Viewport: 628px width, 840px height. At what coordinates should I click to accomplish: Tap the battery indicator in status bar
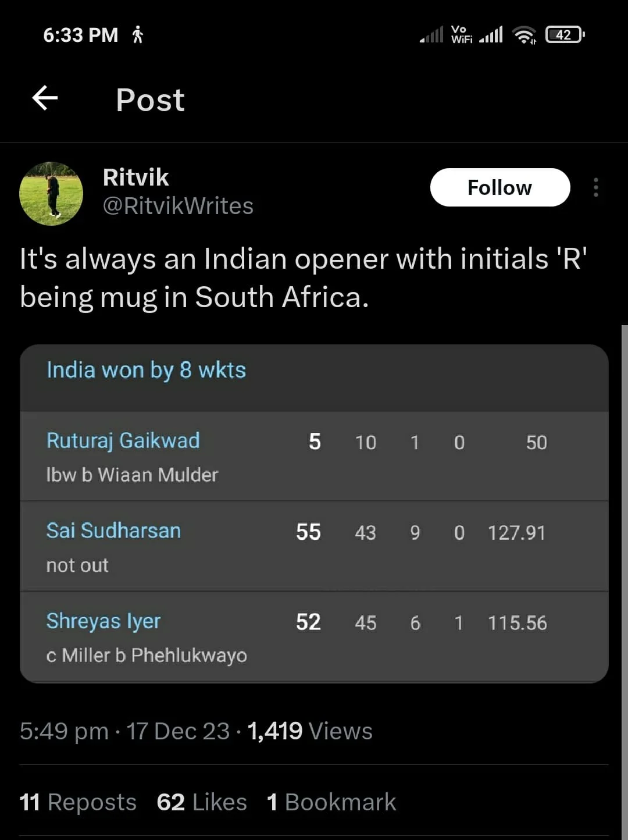[565, 35]
